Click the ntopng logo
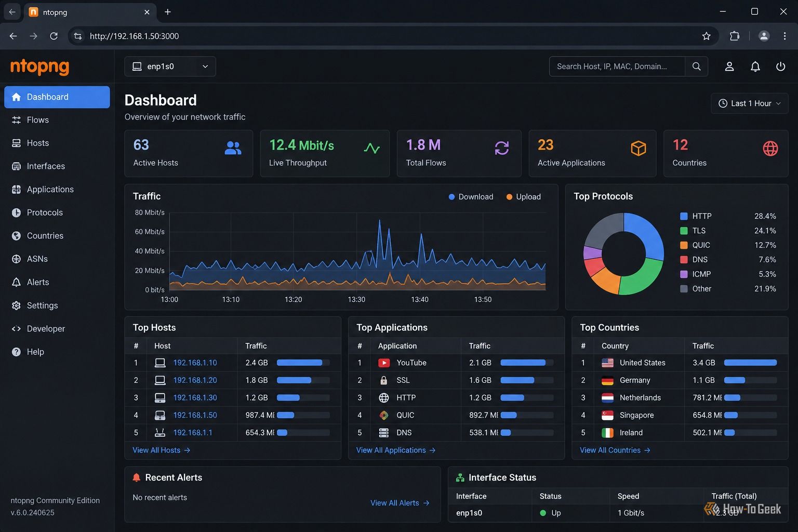 click(x=39, y=66)
